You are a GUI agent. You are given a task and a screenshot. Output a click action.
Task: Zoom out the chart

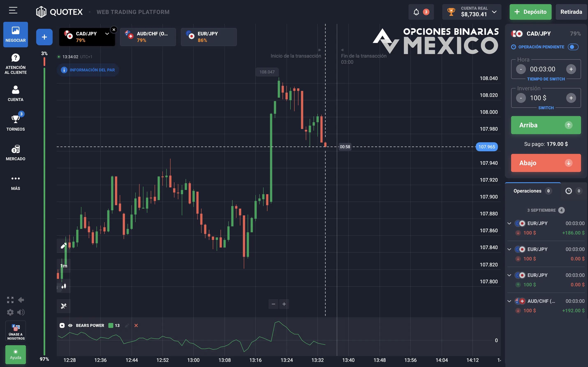pos(273,304)
